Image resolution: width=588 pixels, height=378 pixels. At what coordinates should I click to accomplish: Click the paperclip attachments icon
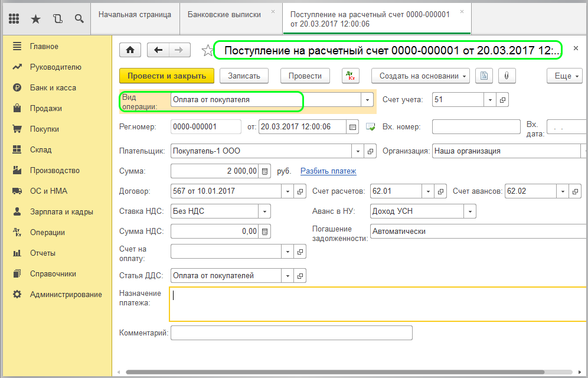point(506,76)
